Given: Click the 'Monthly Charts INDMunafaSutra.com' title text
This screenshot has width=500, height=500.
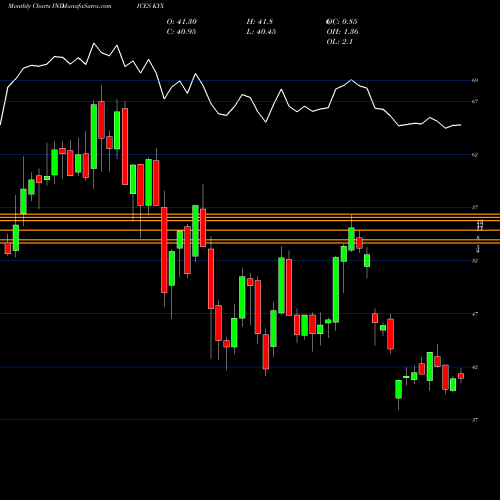Looking at the screenshot, I should 60,6.
